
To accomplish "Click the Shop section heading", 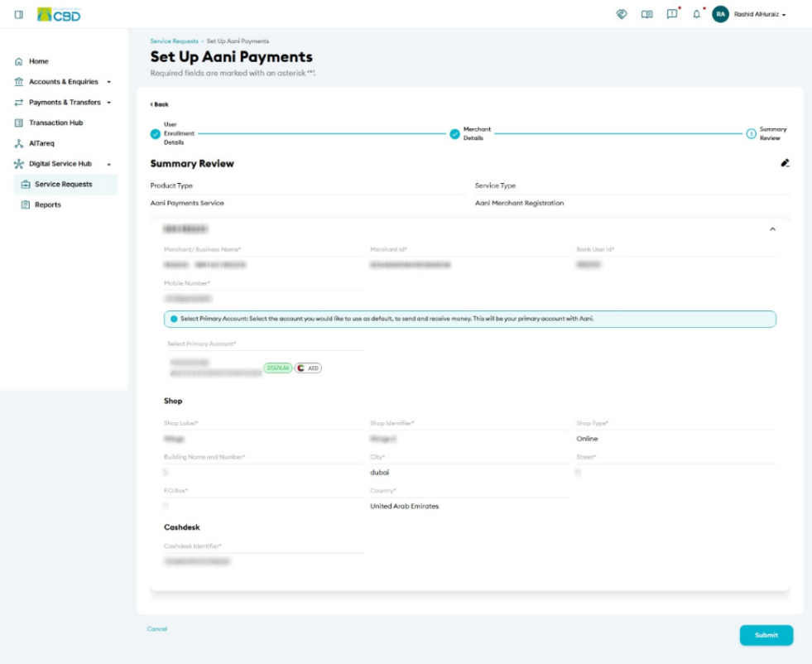I will click(173, 401).
